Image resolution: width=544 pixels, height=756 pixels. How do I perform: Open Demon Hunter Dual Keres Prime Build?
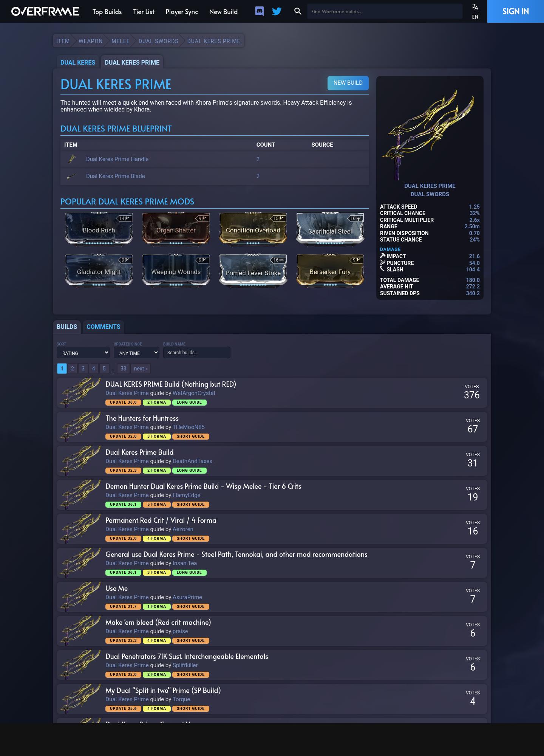pos(203,486)
